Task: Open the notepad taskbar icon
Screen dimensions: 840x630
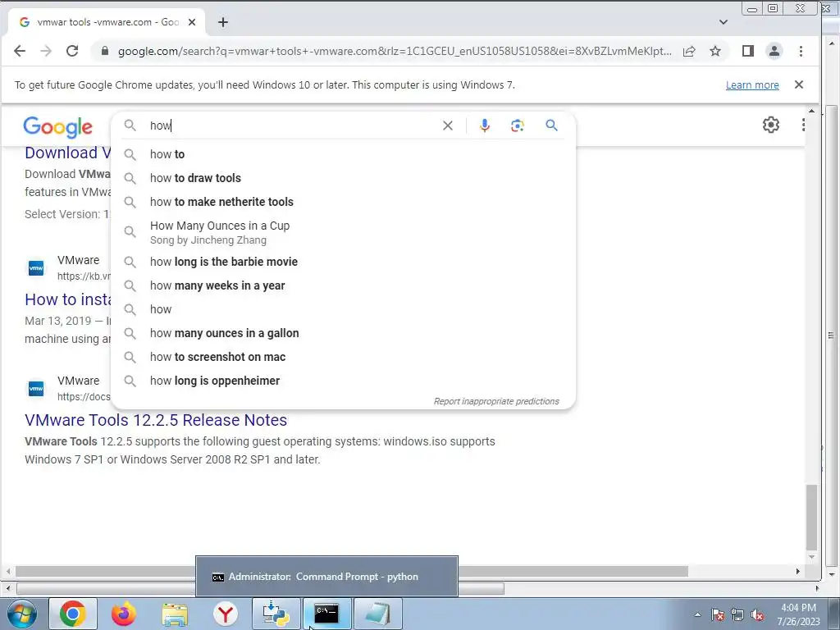Action: tap(378, 614)
